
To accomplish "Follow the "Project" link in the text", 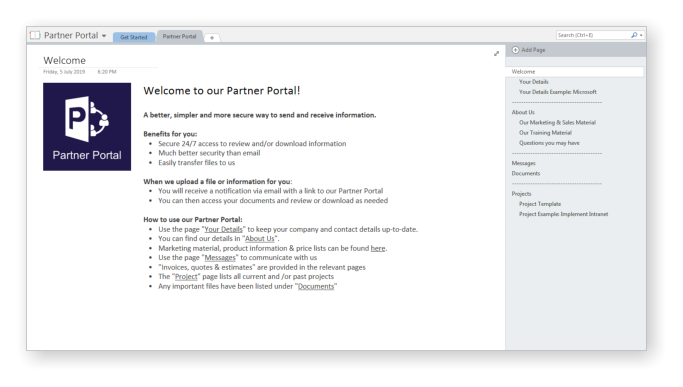I will click(186, 276).
